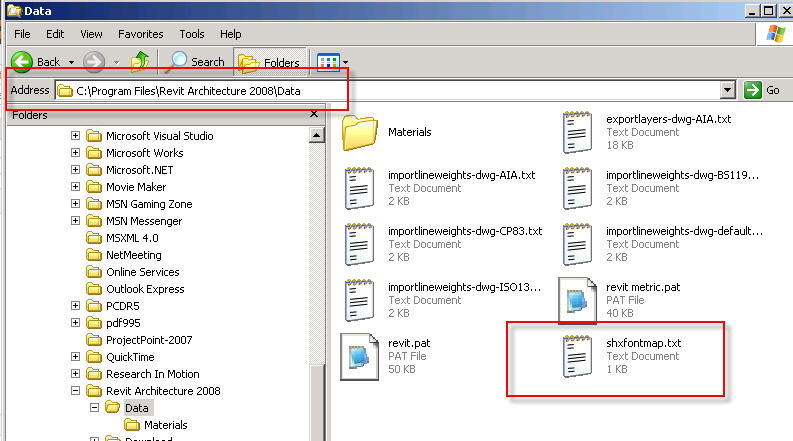Toggle the Folders pane button
Viewport: 793px width, 441px height.
270,62
